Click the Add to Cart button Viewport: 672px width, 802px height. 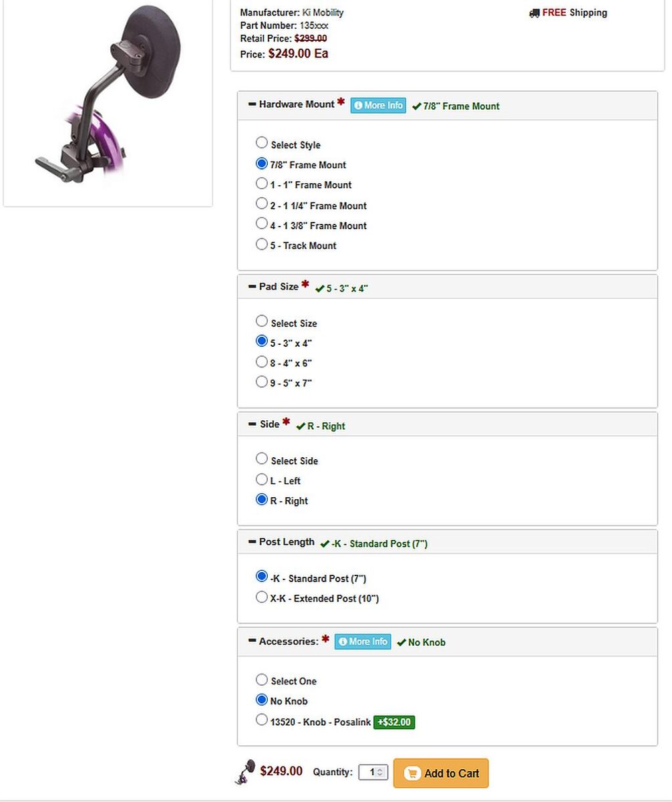441,773
